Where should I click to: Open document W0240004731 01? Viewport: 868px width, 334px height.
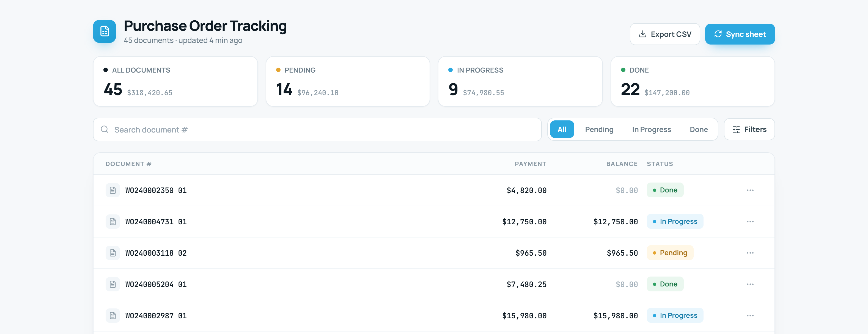click(156, 222)
